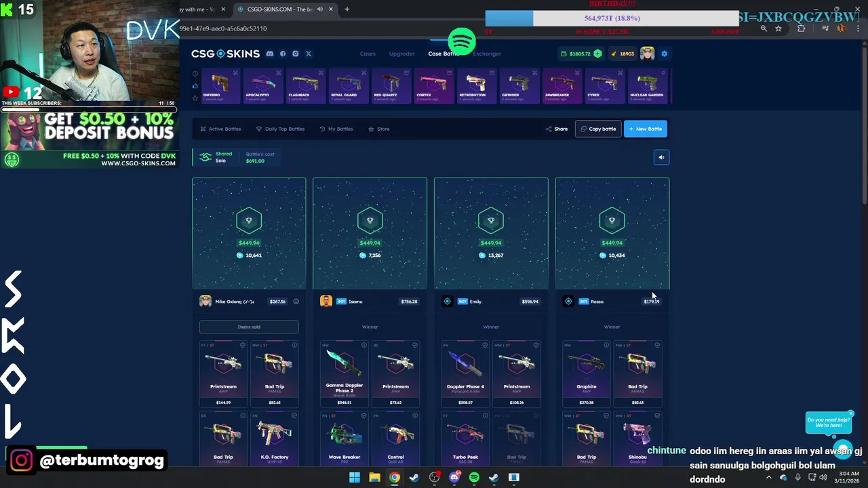
Task: Click info icon on K.O. Factory card
Action: (x=294, y=415)
